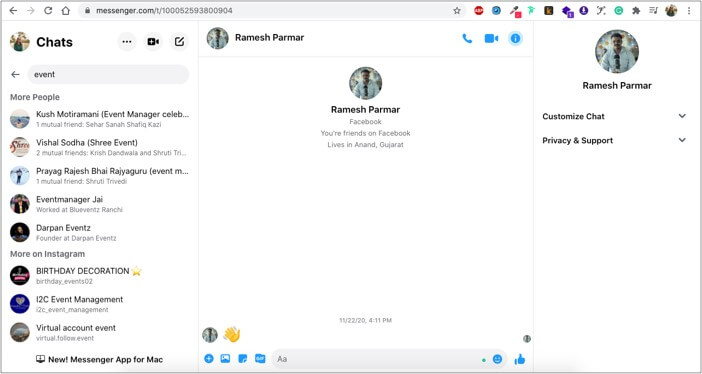Navigate back in the browser
This screenshot has height=374, width=702.
(13, 10)
